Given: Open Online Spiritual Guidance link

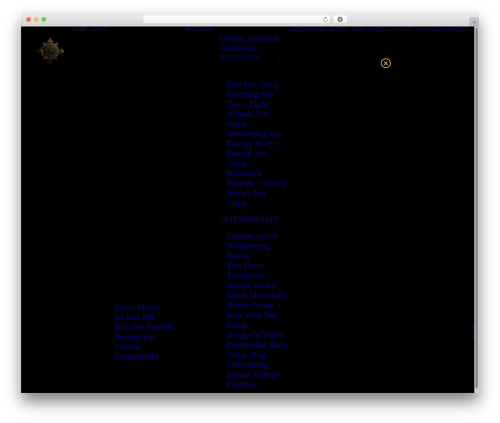Looking at the screenshot, I should point(249,43).
